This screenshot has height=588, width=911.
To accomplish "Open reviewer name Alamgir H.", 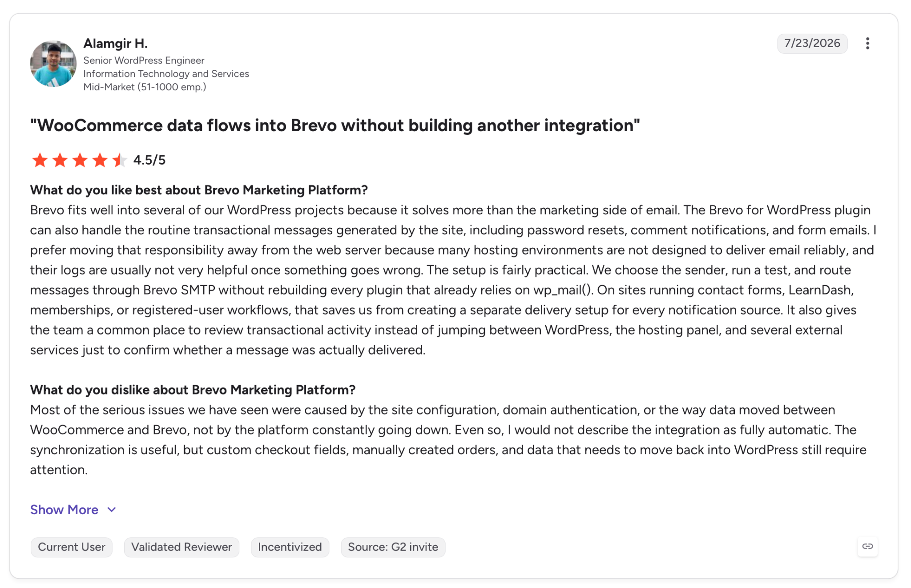I will [116, 44].
